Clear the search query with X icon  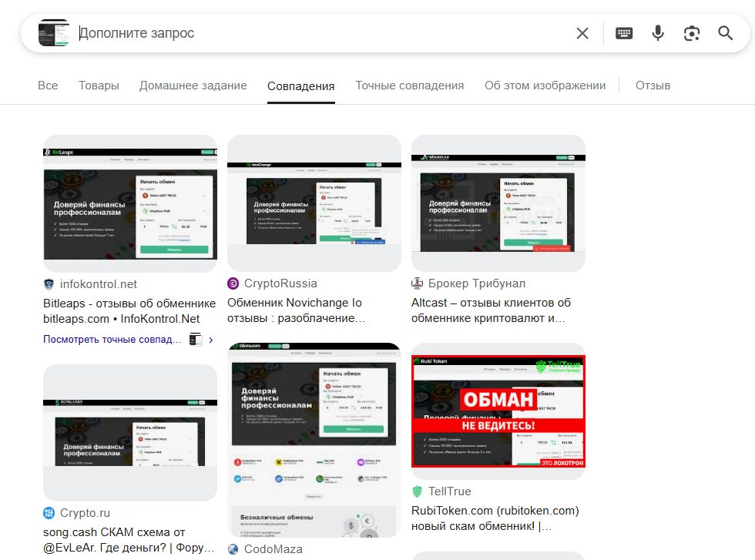point(582,33)
